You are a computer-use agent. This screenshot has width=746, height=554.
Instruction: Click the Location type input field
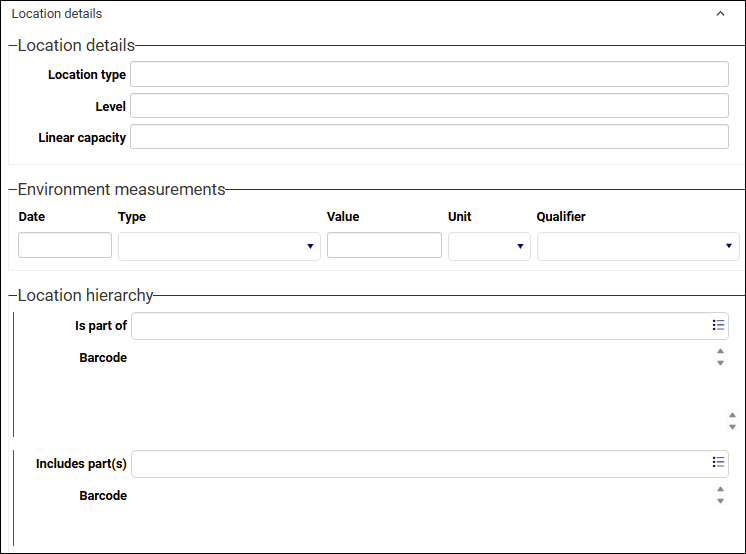click(x=429, y=74)
